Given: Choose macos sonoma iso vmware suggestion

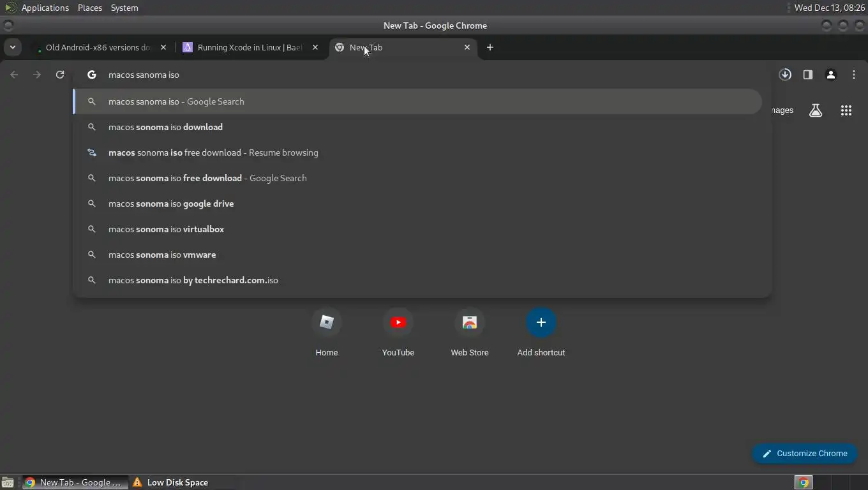Looking at the screenshot, I should point(417,255).
